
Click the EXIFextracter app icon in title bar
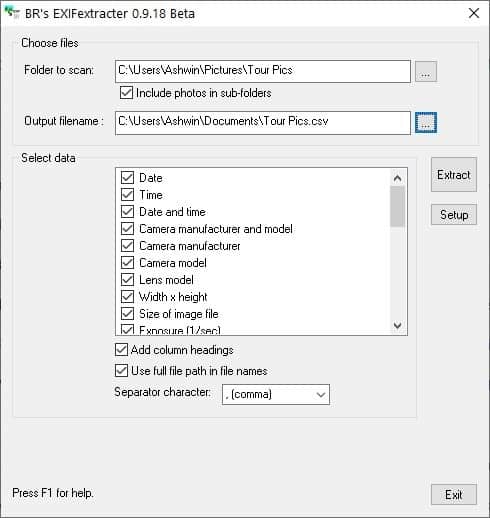pos(13,13)
